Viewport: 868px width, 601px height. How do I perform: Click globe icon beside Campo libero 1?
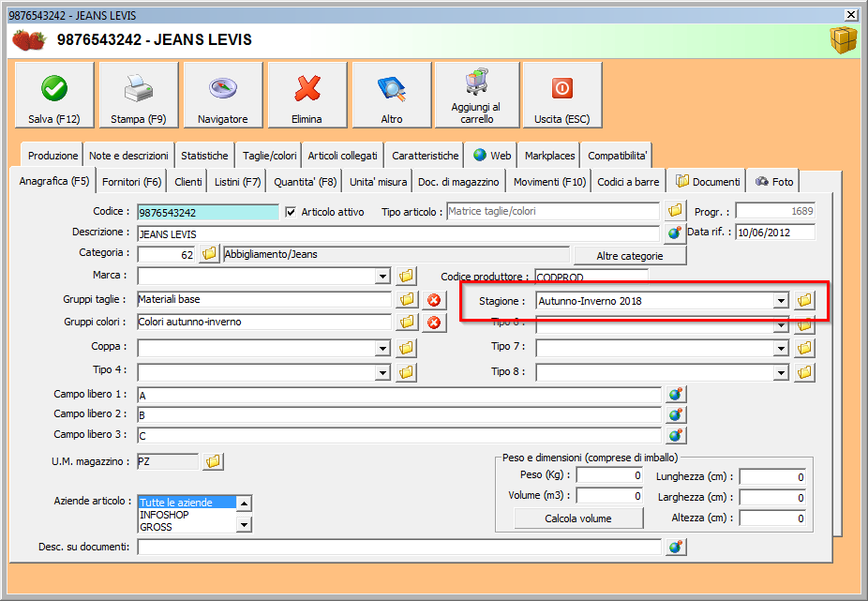(675, 395)
